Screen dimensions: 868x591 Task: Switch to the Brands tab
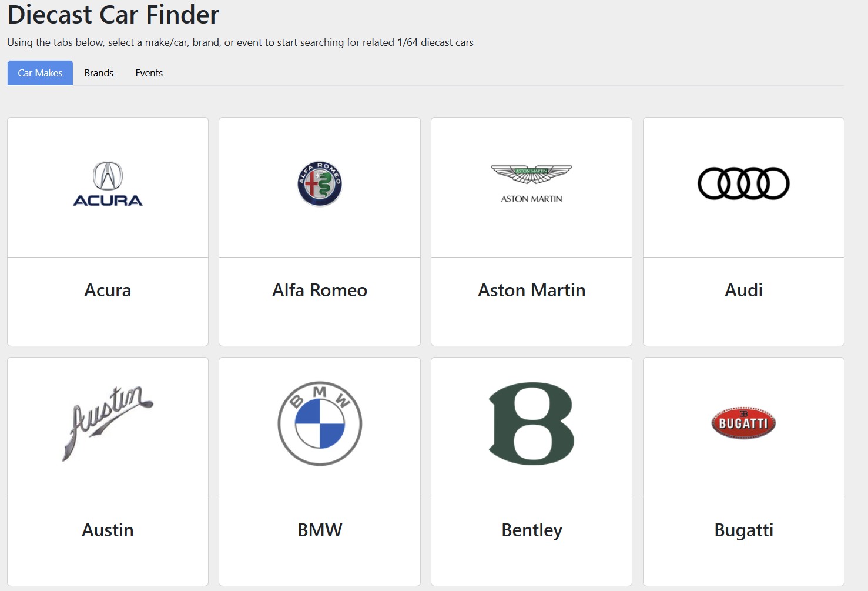99,72
